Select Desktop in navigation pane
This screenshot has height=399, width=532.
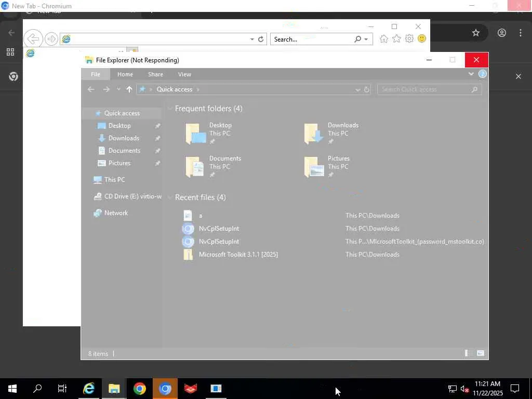pyautogui.click(x=119, y=126)
